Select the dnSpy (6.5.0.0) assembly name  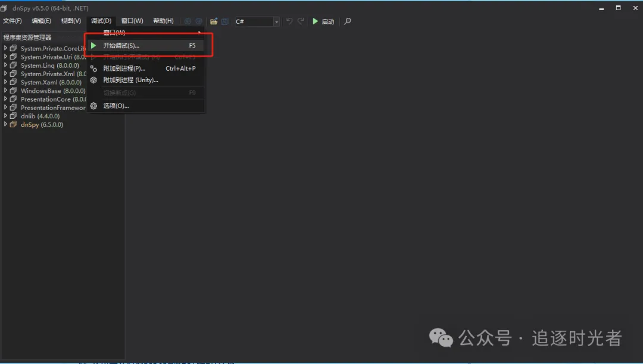[42, 124]
